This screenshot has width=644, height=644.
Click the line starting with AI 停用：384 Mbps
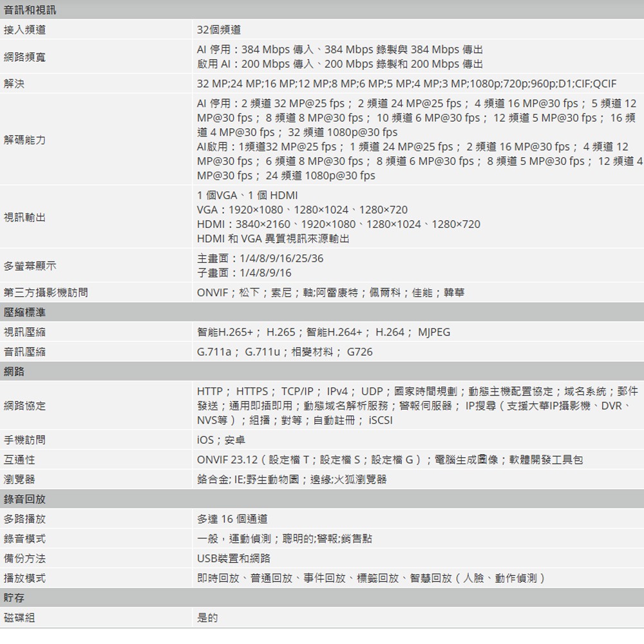(339, 50)
